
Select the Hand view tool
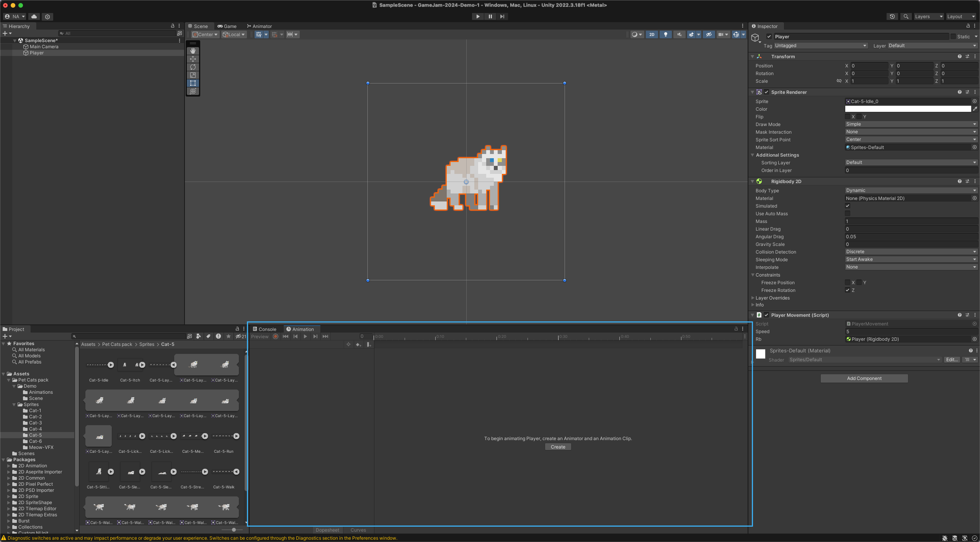[193, 51]
